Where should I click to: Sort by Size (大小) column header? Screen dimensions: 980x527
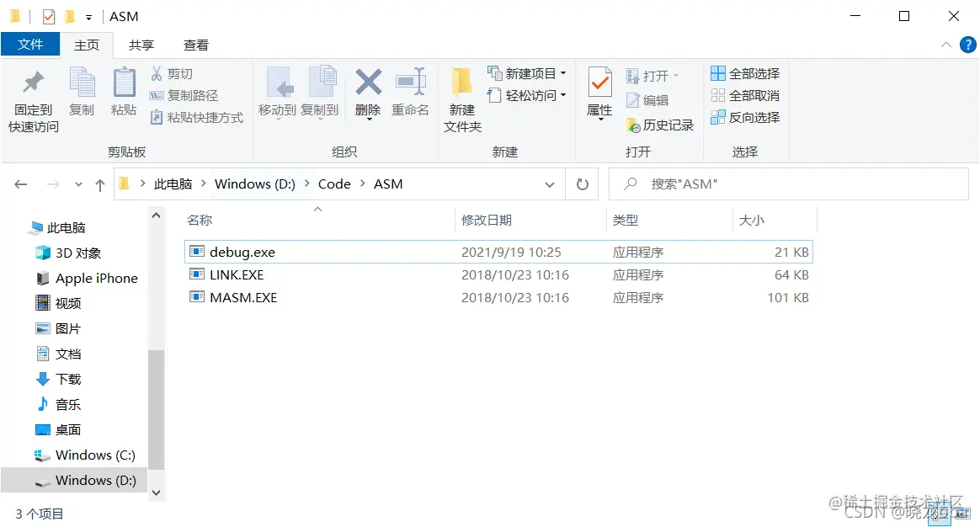(x=751, y=220)
